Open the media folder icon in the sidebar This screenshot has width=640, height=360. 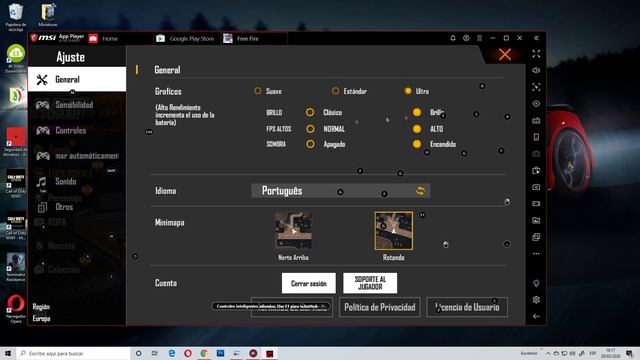(536, 220)
